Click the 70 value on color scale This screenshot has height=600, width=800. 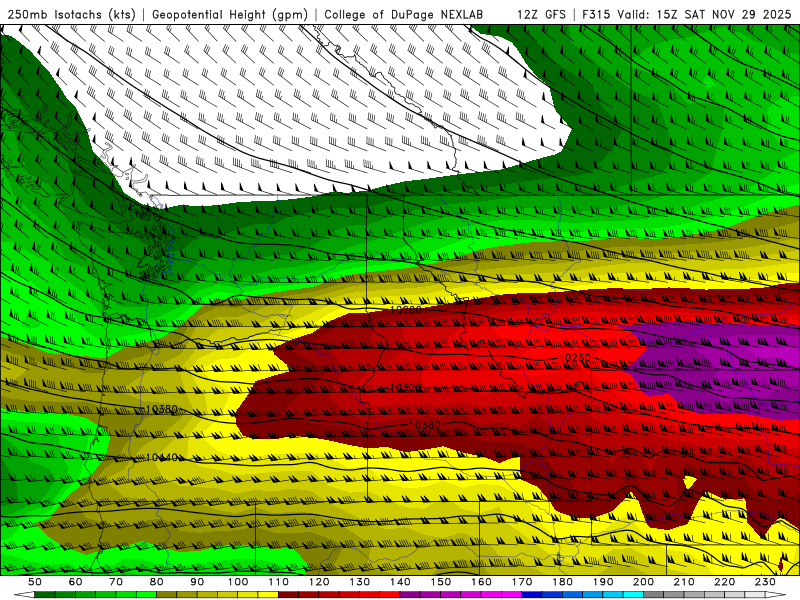tap(116, 582)
